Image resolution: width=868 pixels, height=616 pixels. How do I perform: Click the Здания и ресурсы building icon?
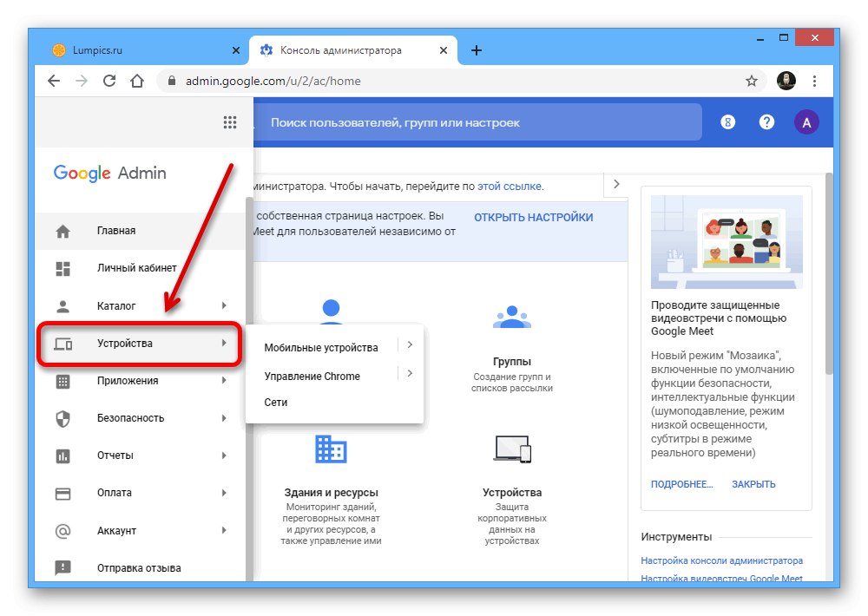[x=331, y=449]
